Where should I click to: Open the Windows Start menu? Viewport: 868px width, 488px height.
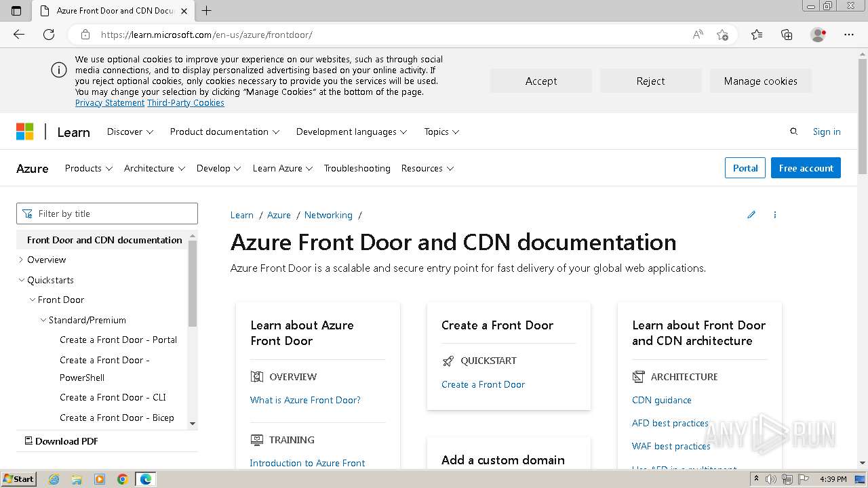click(x=18, y=479)
